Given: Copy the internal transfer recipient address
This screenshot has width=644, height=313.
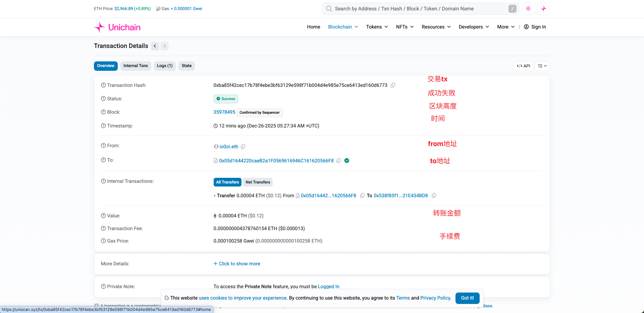Looking at the screenshot, I should (434, 196).
